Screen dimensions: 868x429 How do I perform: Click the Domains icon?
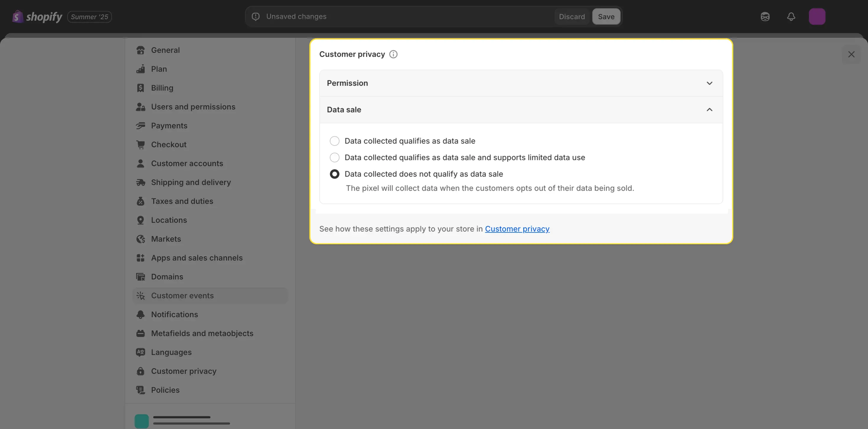(141, 276)
